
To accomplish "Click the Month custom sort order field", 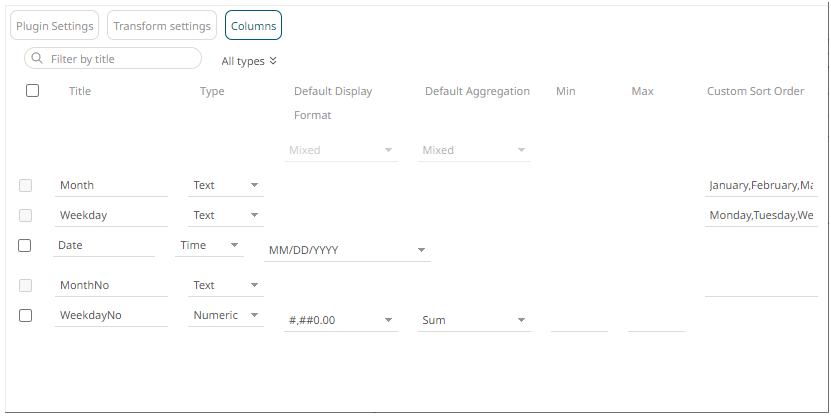I will click(x=761, y=185).
